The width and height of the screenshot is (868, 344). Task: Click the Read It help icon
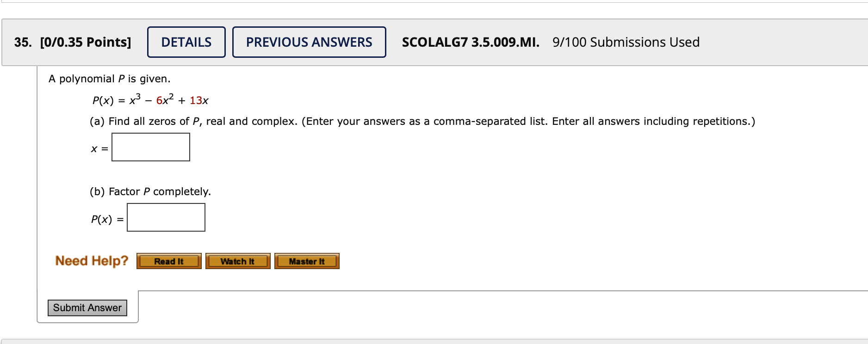click(x=168, y=261)
